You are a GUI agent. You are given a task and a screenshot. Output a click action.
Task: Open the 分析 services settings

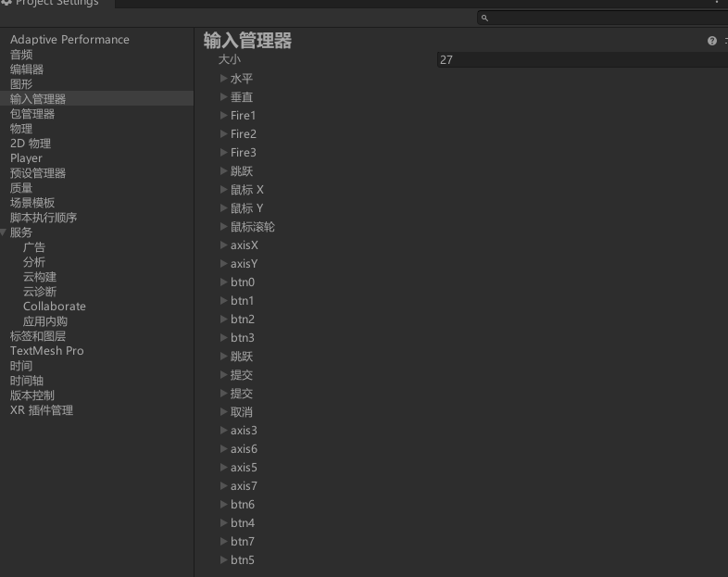34,262
